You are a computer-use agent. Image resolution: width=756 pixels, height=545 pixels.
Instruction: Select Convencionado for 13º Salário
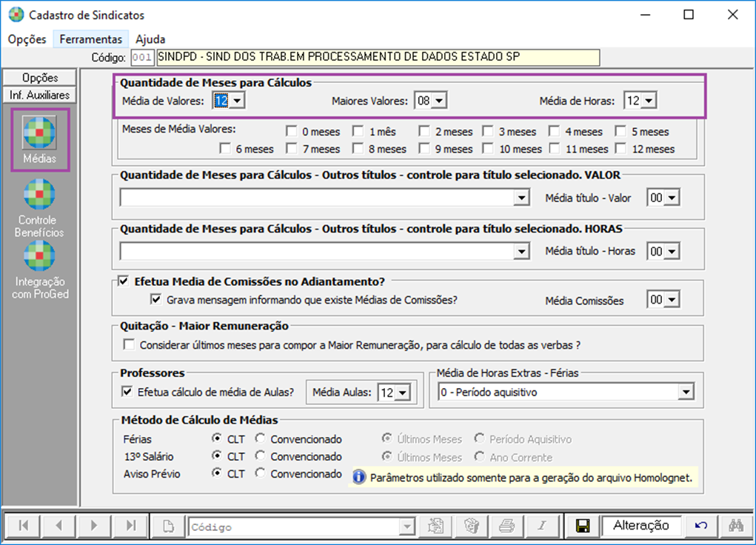261,456
